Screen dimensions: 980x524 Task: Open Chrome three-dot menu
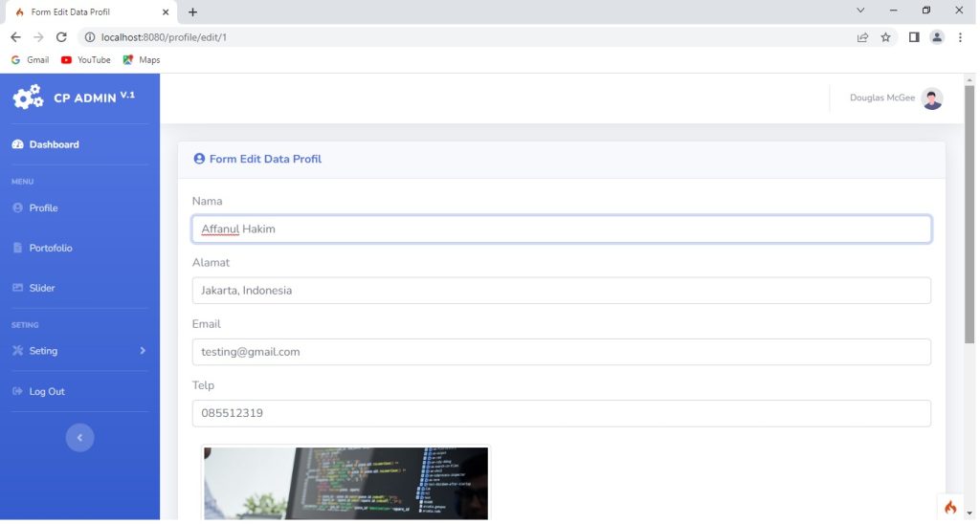[960, 37]
